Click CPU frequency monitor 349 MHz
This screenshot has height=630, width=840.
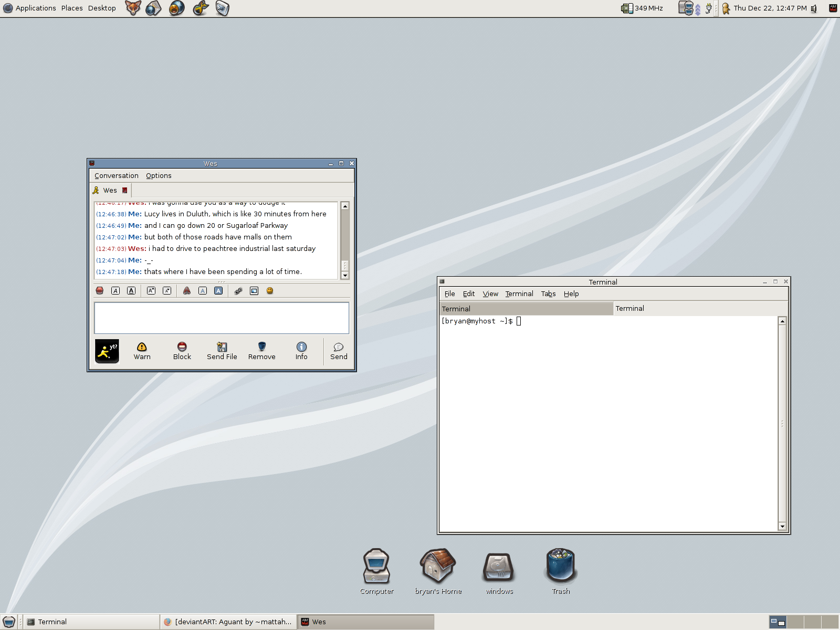tap(642, 8)
